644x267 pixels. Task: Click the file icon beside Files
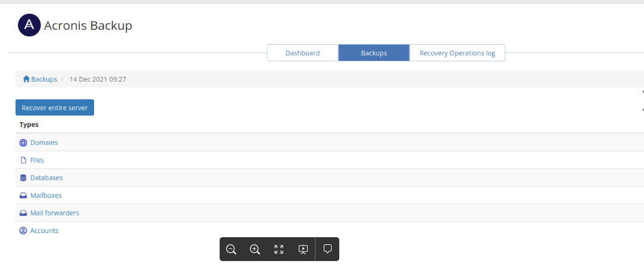(x=23, y=160)
